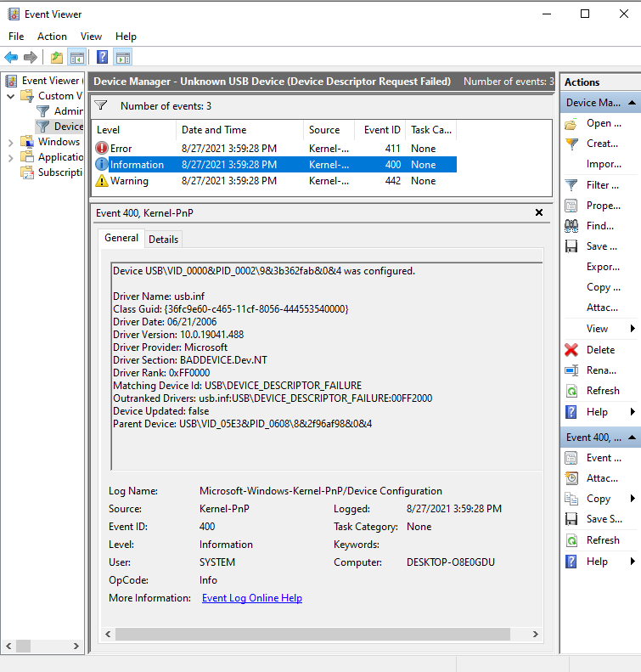
Task: Select the Warning event 442 row
Action: click(x=274, y=181)
